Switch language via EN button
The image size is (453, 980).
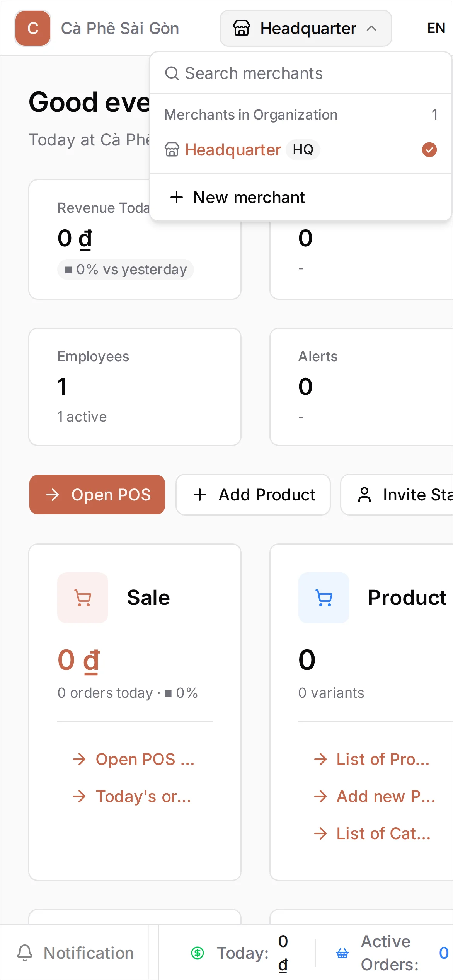coord(436,28)
